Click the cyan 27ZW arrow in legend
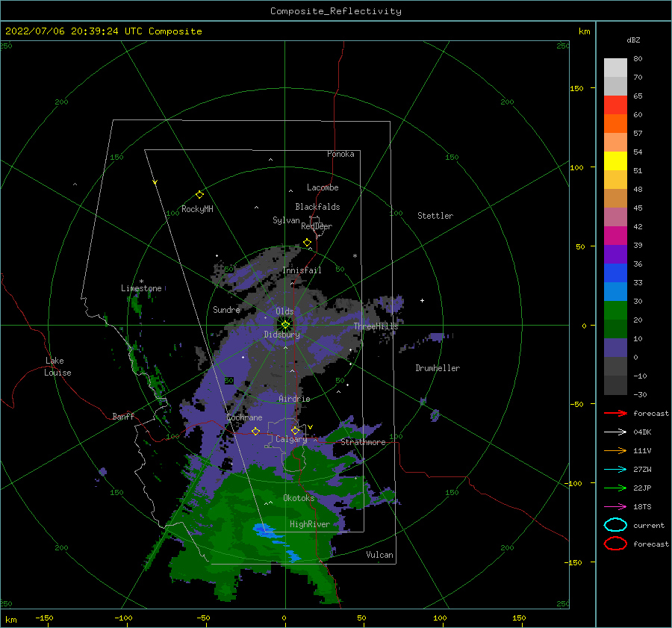The width and height of the screenshot is (672, 628). point(615,470)
